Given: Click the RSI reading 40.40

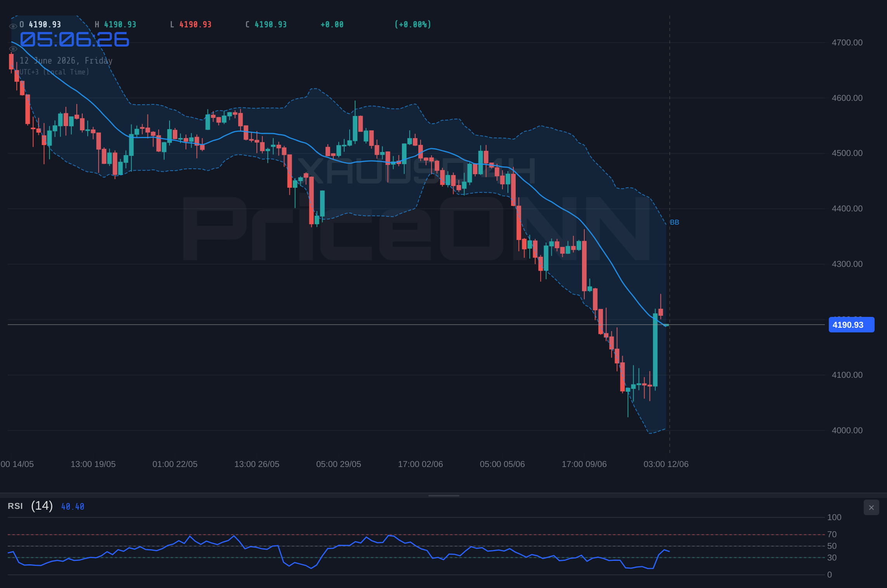Looking at the screenshot, I should [x=73, y=507].
